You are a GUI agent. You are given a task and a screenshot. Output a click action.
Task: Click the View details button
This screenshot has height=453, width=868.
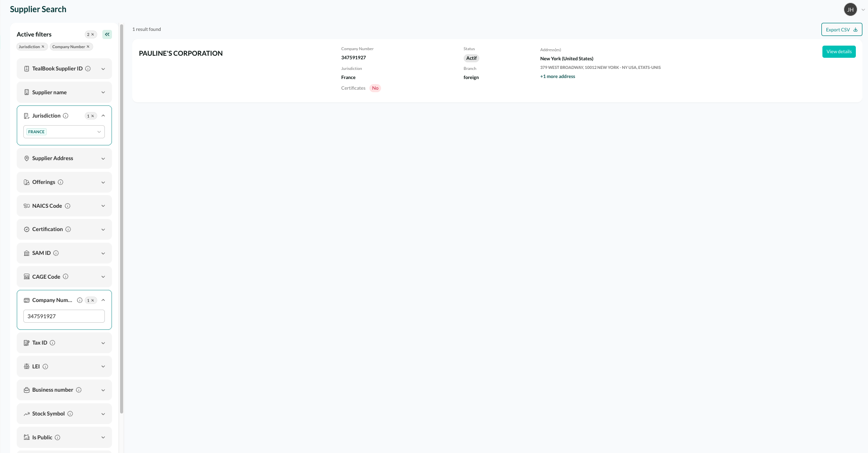click(839, 52)
